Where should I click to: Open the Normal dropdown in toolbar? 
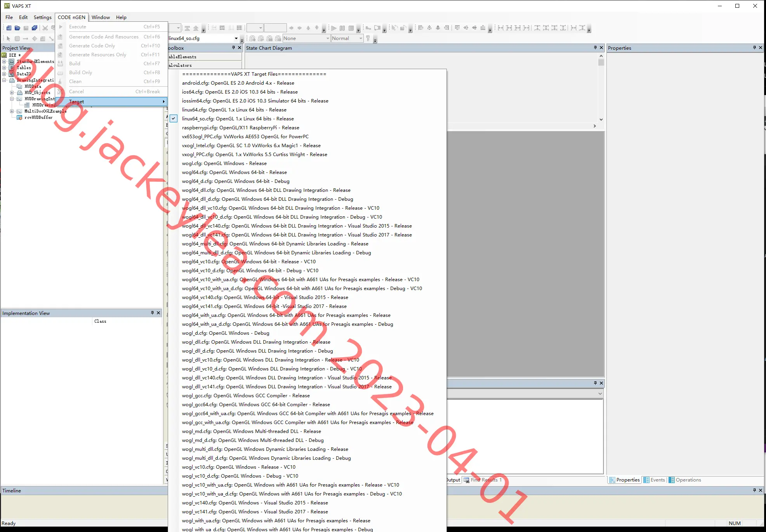tap(347, 38)
